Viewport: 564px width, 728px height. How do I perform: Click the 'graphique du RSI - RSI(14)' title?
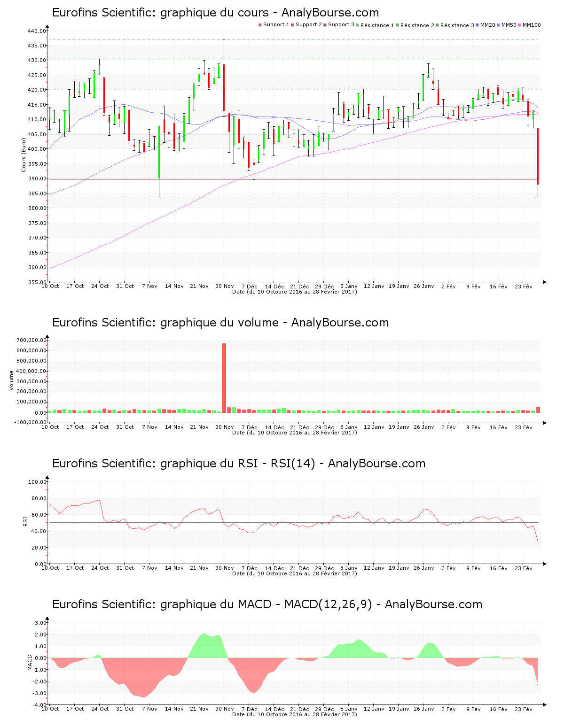238,464
